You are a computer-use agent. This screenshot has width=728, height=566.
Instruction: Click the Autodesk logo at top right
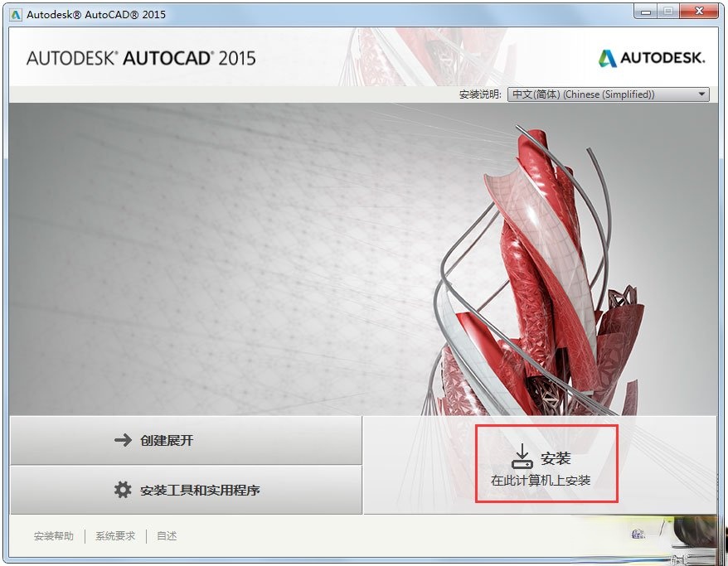point(652,58)
